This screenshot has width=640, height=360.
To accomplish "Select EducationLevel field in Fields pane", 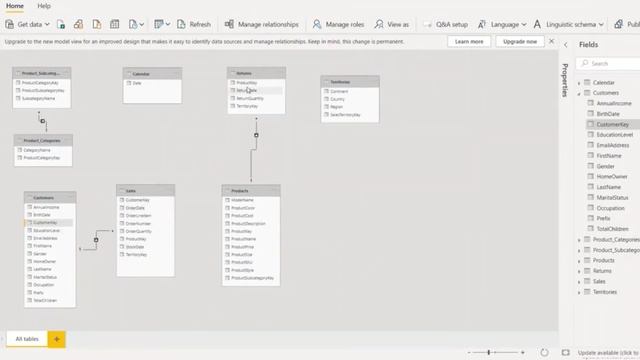I will [x=615, y=135].
